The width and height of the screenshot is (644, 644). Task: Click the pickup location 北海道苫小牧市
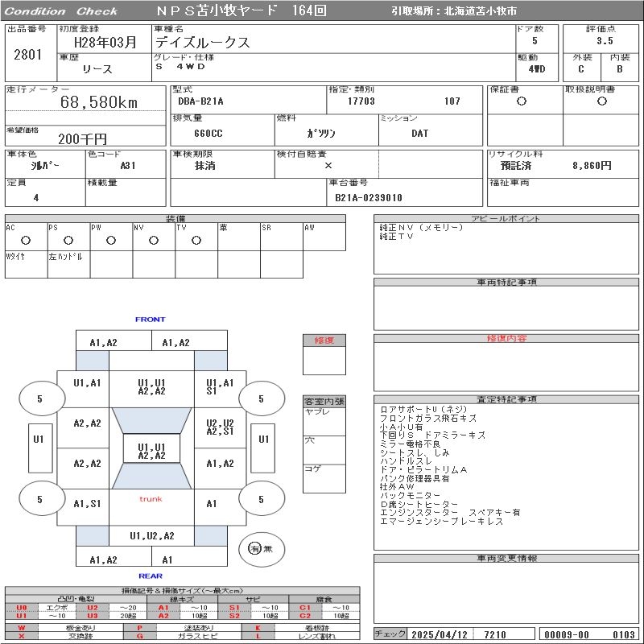point(481,11)
